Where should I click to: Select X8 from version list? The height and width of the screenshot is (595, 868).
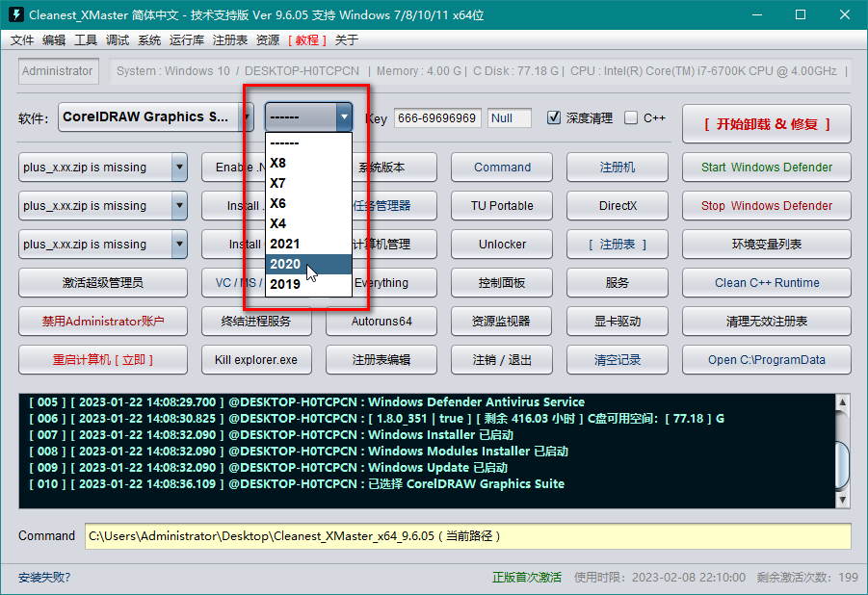[308, 163]
